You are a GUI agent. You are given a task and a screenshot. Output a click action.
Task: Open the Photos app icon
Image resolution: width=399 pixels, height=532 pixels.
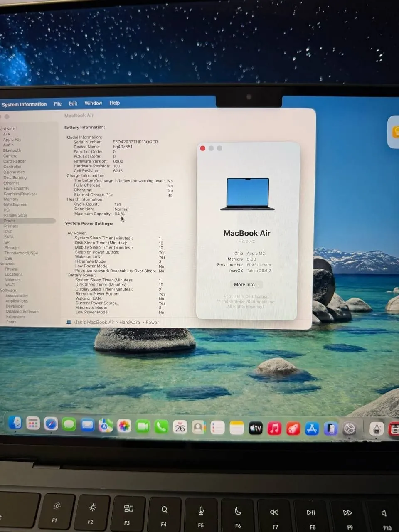pos(124,426)
